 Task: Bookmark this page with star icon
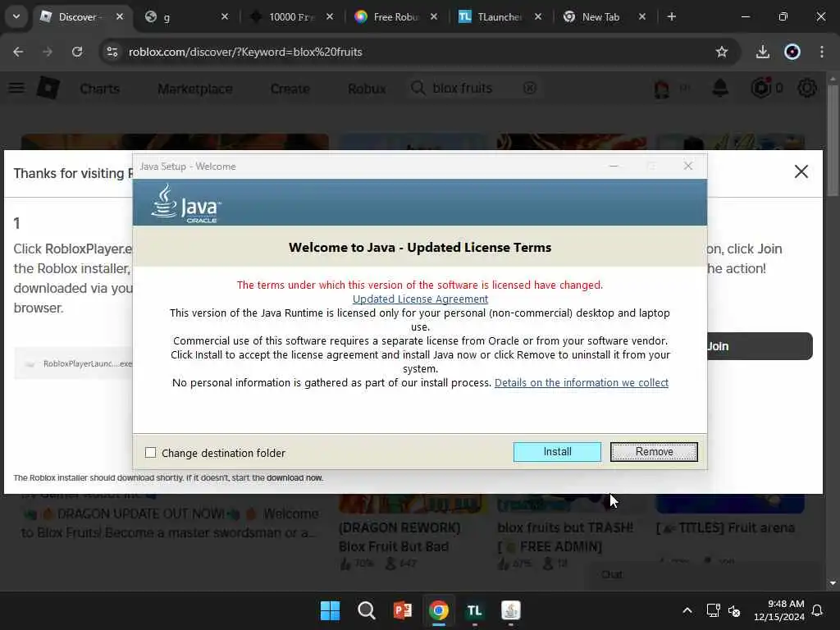click(722, 52)
